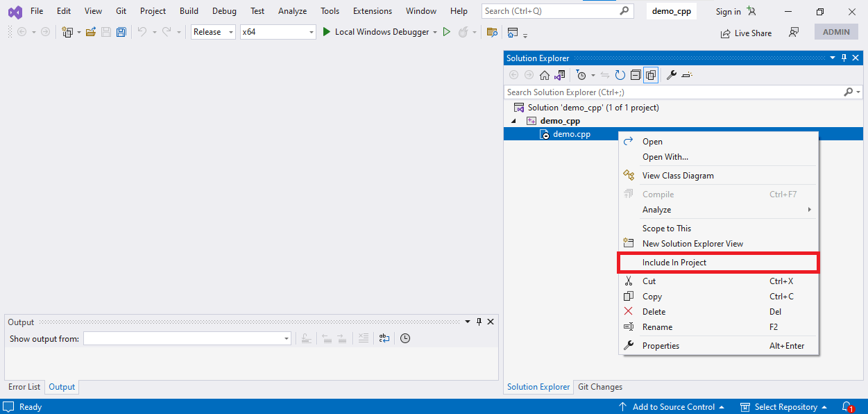868x414 pixels.
Task: Open the Debug menu
Action: (x=224, y=11)
